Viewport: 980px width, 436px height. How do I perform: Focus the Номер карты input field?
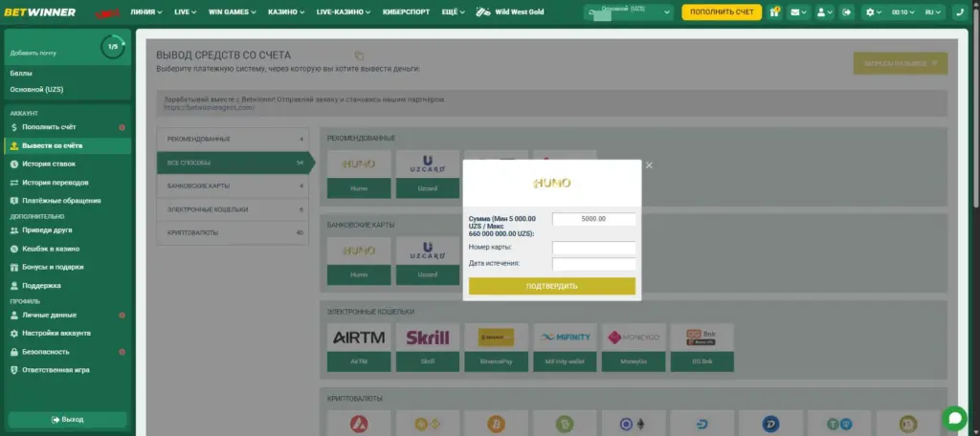(593, 248)
